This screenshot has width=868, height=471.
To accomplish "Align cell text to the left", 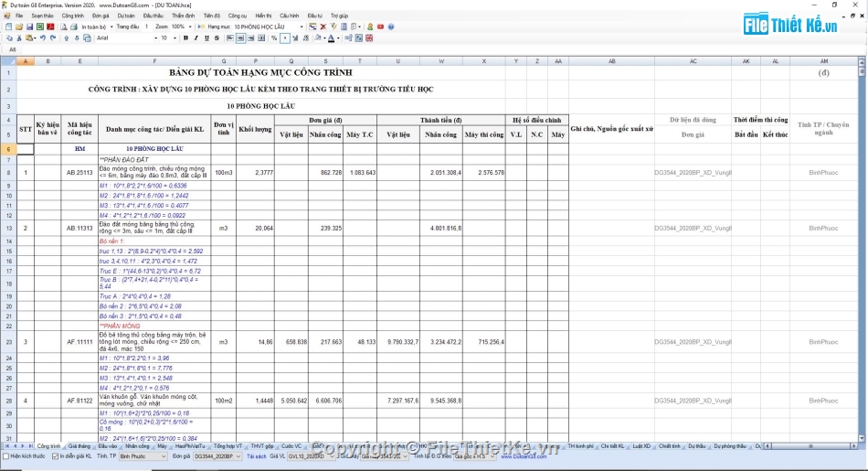I will click(x=229, y=38).
